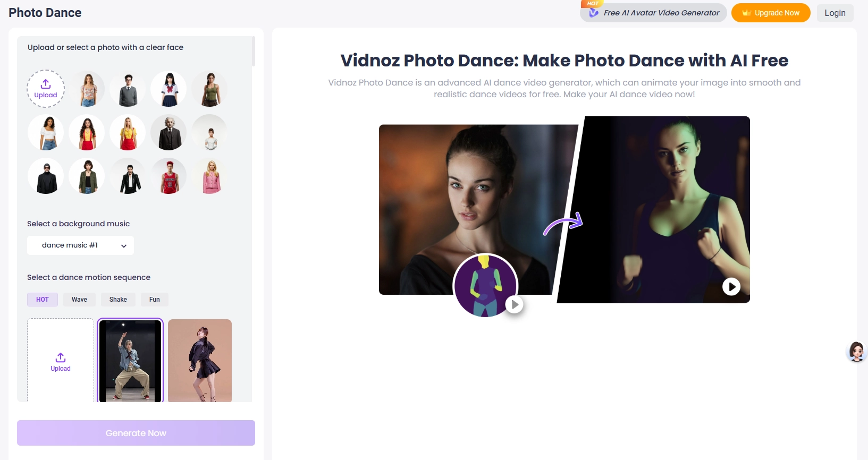
Task: Play the motion reference circle preview
Action: pos(514,304)
